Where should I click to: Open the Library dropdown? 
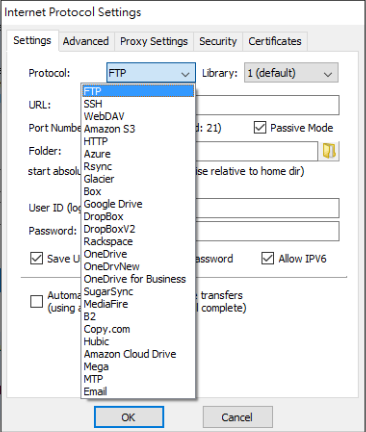click(291, 73)
